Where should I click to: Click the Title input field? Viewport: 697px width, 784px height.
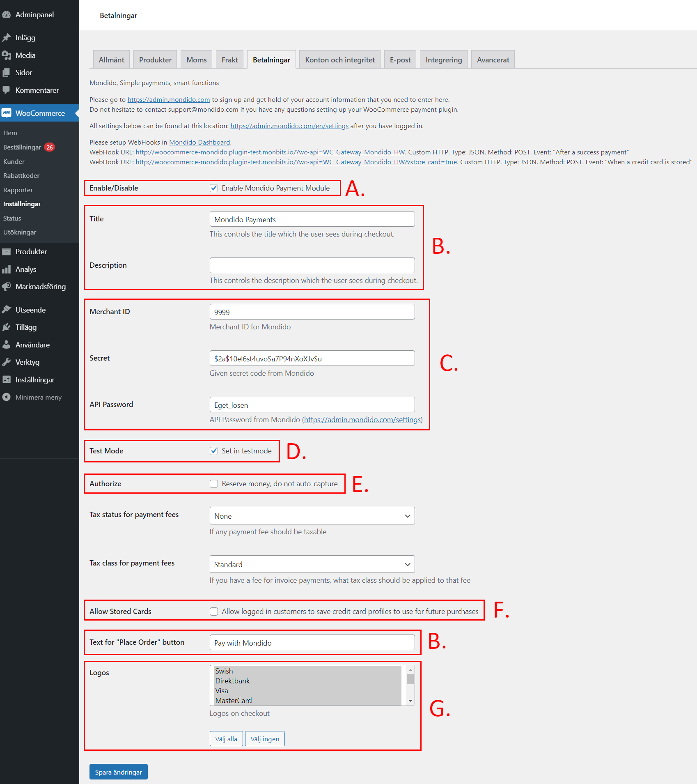click(x=312, y=219)
